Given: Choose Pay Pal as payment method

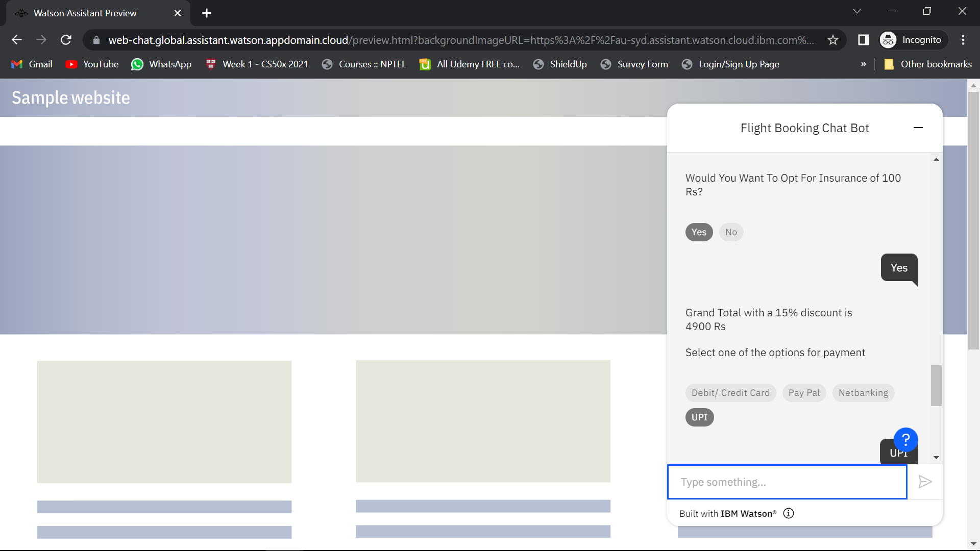Looking at the screenshot, I should [804, 393].
